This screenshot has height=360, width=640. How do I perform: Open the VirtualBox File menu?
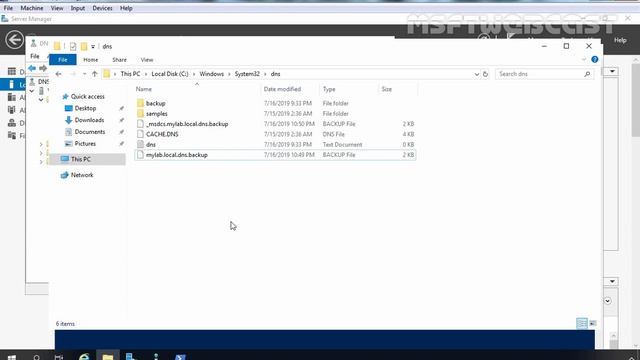tap(8, 8)
